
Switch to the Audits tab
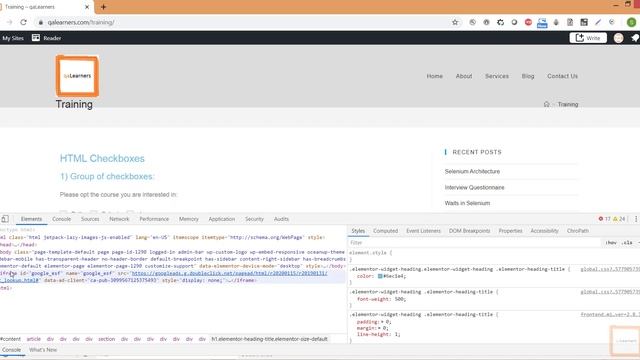coord(281,219)
